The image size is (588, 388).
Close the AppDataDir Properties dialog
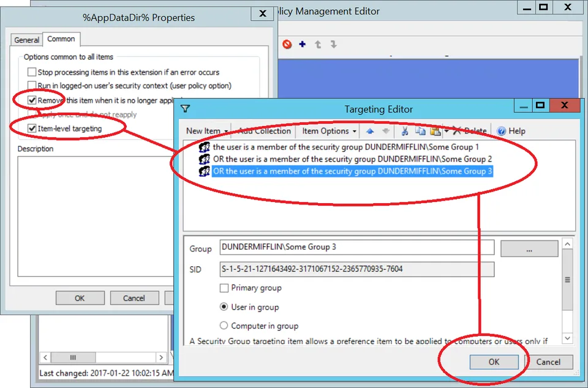pos(263,13)
